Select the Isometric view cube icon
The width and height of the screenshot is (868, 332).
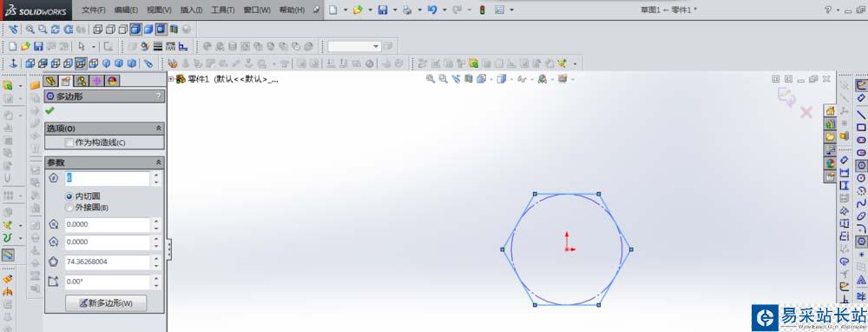(x=106, y=63)
